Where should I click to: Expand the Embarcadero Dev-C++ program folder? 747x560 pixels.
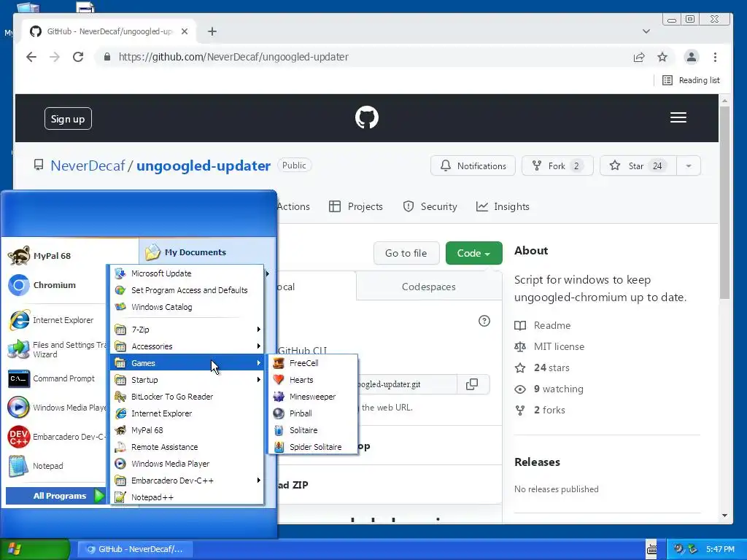(187, 480)
